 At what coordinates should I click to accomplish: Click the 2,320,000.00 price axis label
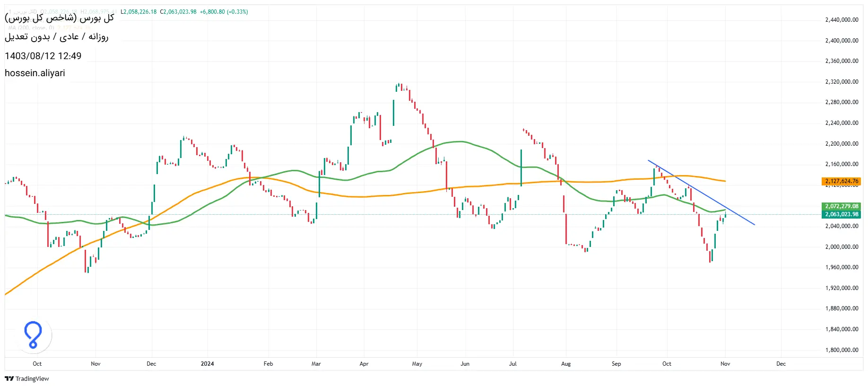[842, 82]
